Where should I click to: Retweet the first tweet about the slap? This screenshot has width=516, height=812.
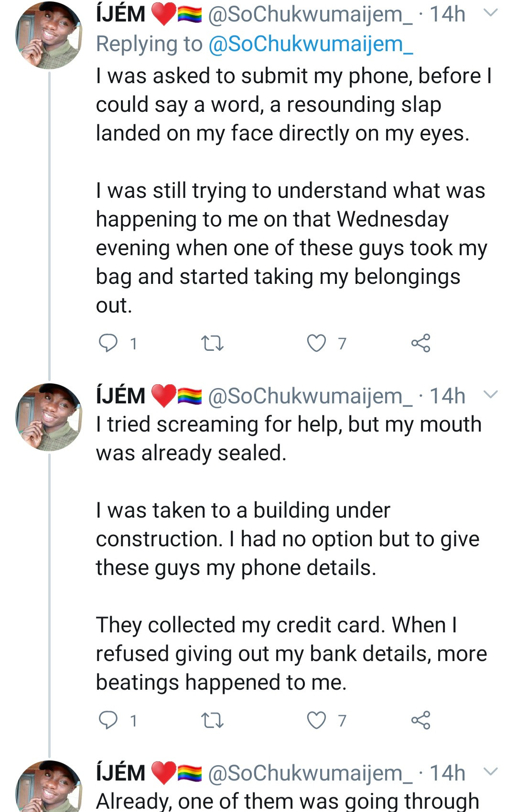click(212, 343)
